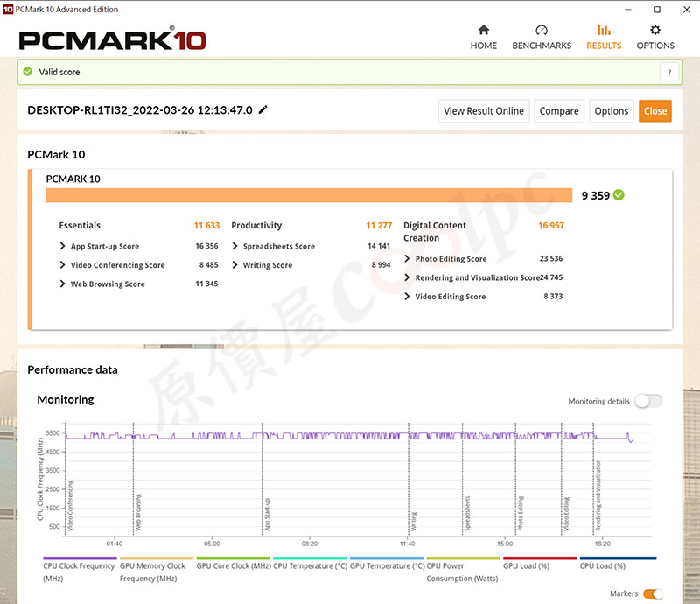The image size is (700, 604).
Task: Click the Essentials score 11 633
Action: point(206,225)
